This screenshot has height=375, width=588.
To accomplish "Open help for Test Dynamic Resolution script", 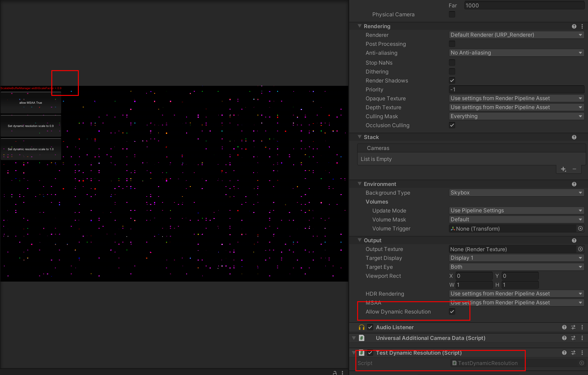I will pyautogui.click(x=564, y=353).
